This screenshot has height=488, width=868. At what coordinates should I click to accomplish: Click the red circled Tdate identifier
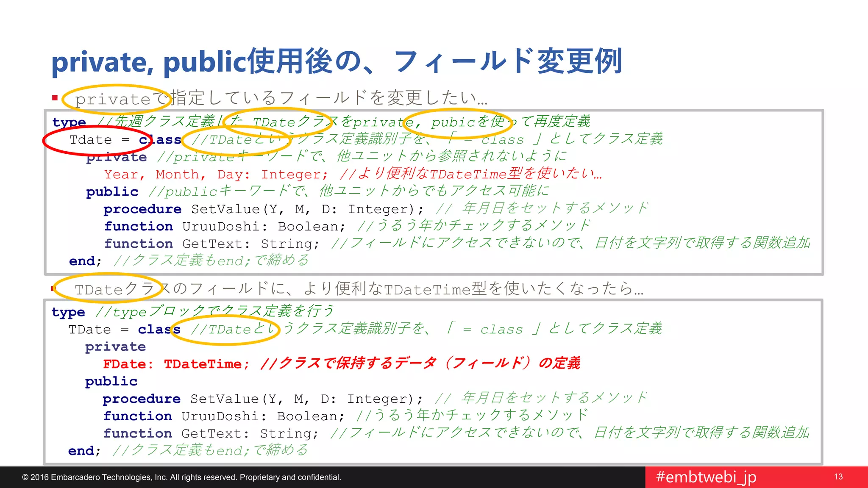pos(90,140)
